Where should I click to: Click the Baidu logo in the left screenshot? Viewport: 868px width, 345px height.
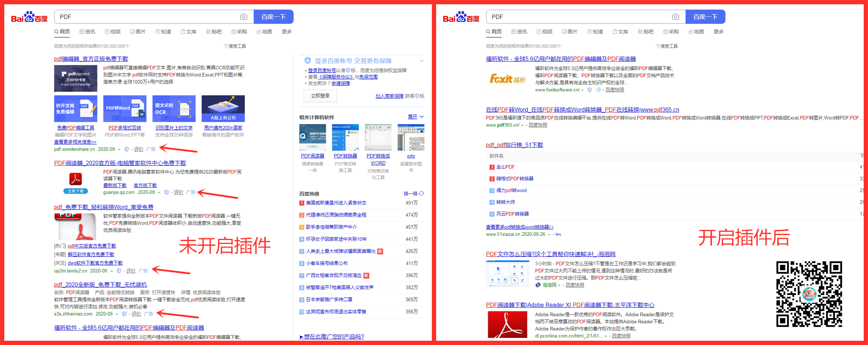(x=29, y=17)
